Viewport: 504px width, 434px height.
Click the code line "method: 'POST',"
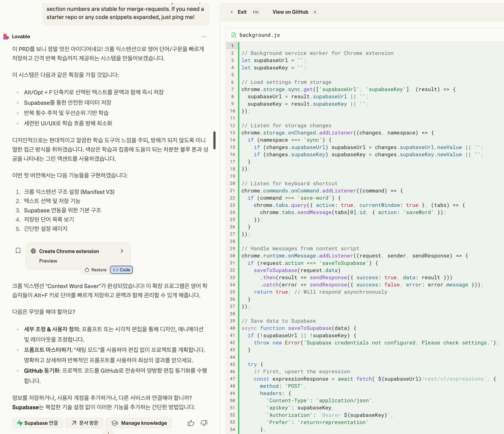coord(283,386)
